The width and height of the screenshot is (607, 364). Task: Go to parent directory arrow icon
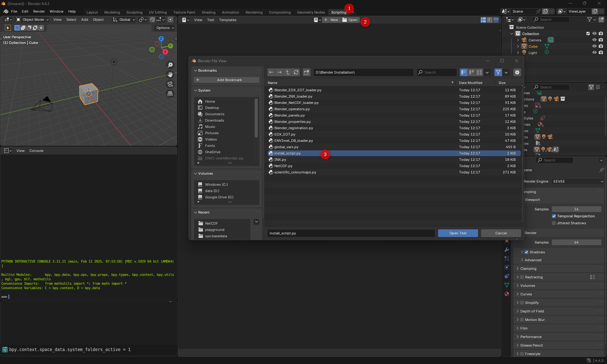[288, 72]
